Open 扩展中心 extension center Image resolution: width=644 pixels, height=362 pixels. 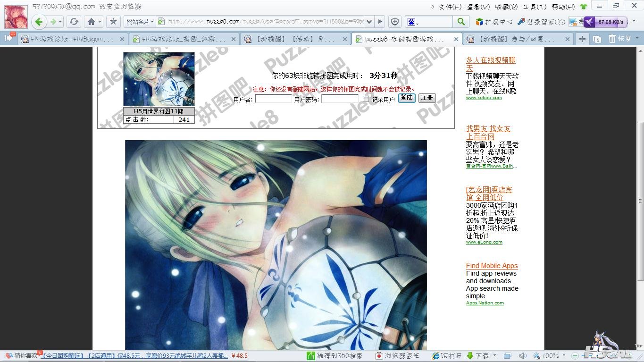point(494,22)
